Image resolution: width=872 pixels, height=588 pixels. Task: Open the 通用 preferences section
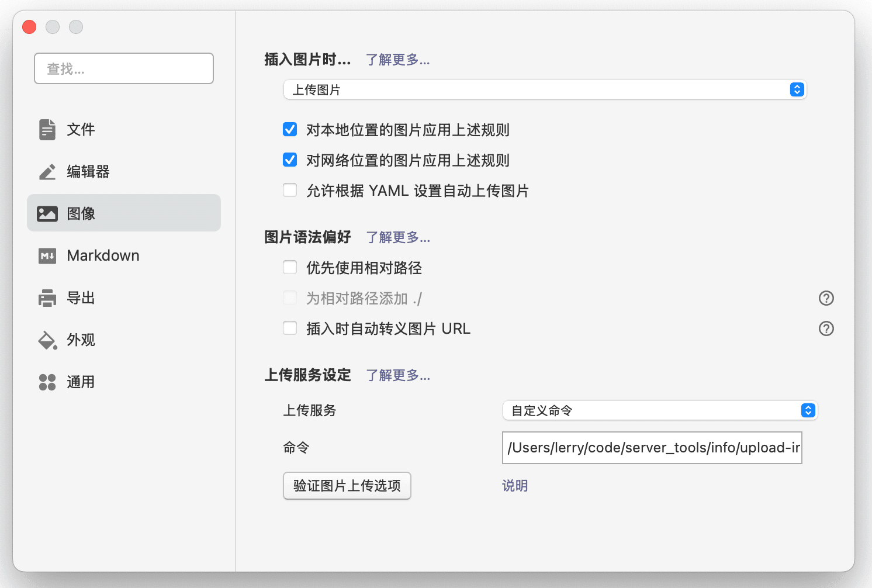tap(124, 382)
